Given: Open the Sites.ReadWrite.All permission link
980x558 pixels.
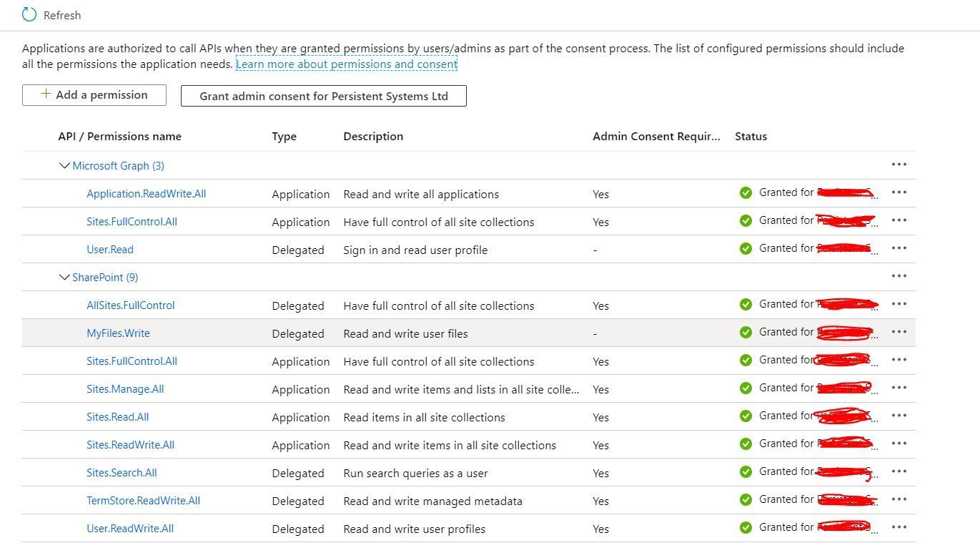Looking at the screenshot, I should [130, 444].
